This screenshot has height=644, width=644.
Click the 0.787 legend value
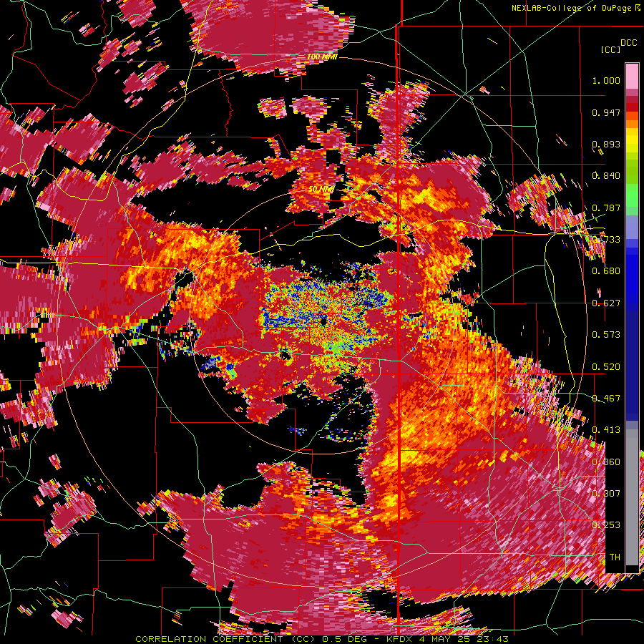606,208
